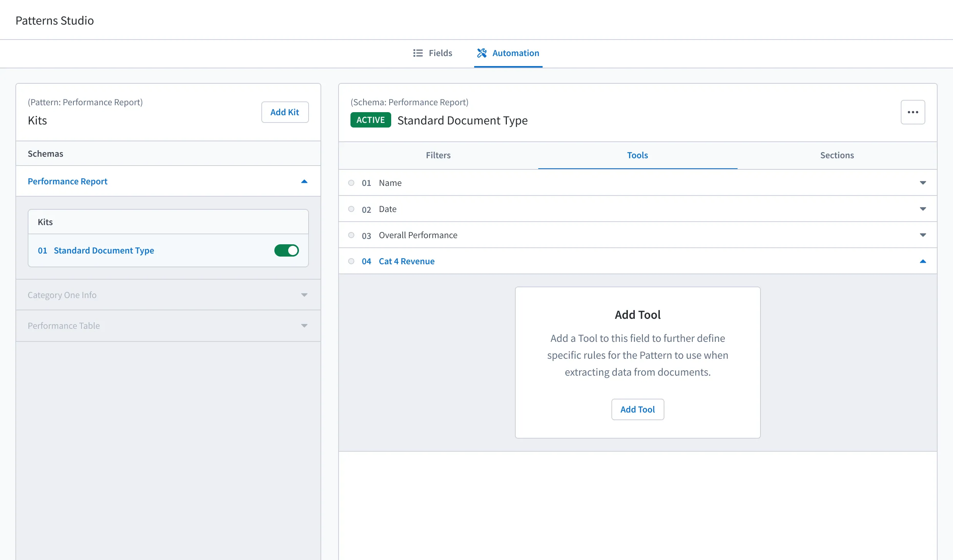Click the Standard Document Type heading
The width and height of the screenshot is (953, 560).
462,120
